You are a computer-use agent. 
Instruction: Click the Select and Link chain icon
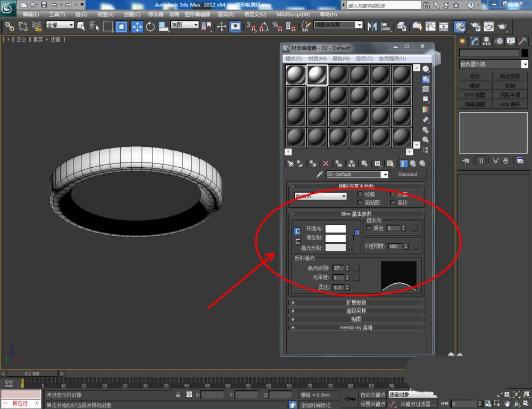tap(9, 27)
